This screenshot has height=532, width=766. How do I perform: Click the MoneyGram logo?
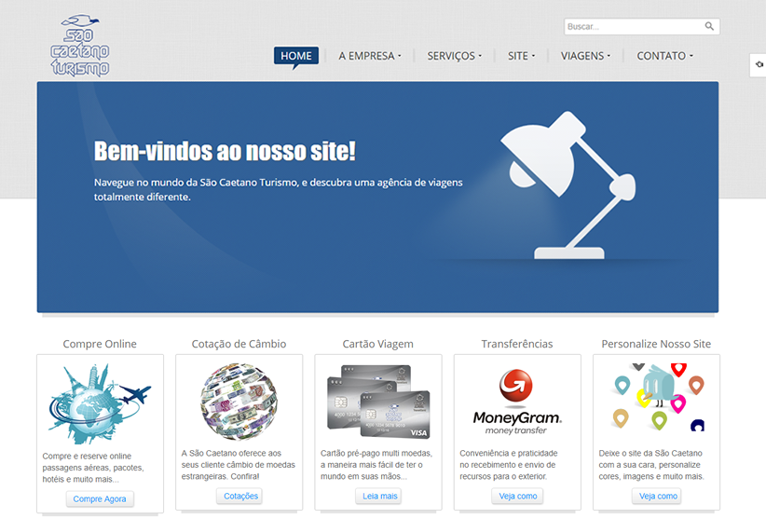pos(516,402)
